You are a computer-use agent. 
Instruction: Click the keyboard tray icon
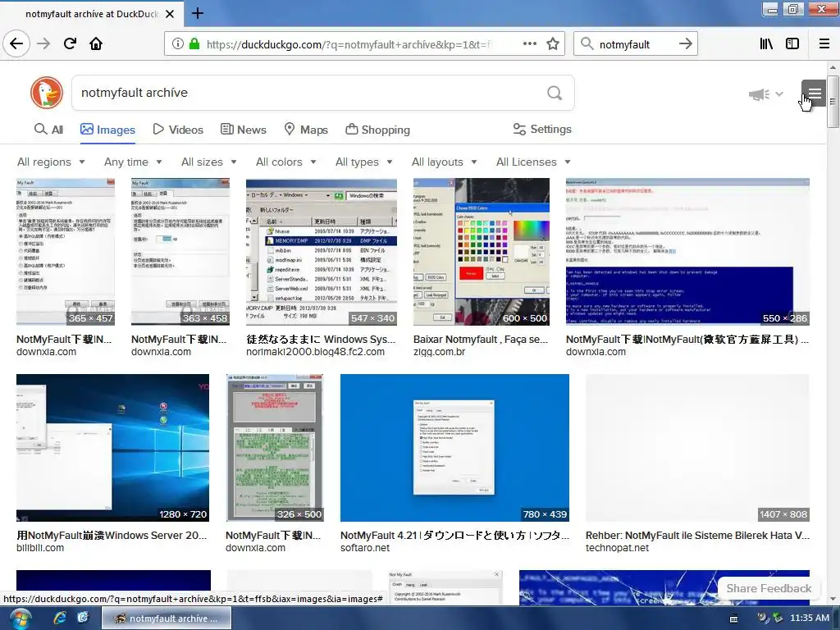734,619
